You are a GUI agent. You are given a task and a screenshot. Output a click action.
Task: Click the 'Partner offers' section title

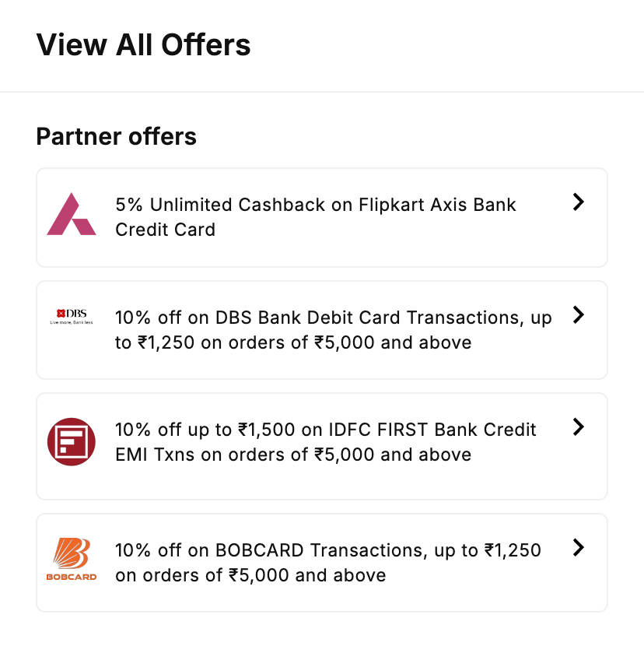pos(117,137)
